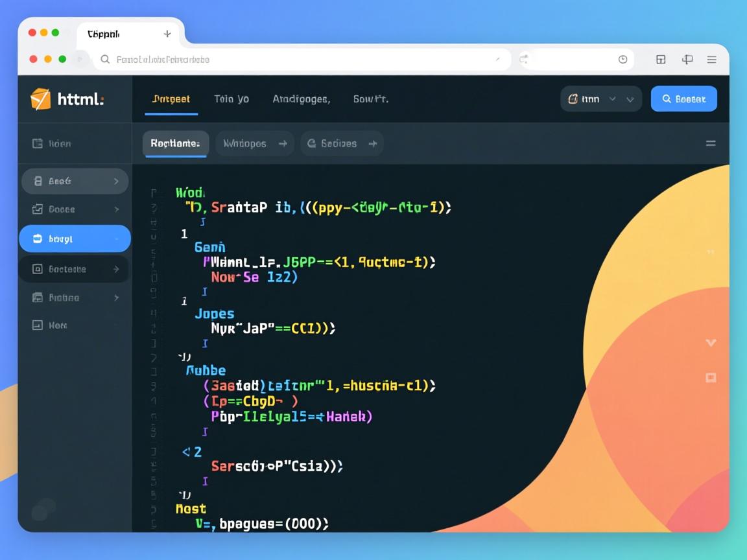Image resolution: width=747 pixels, height=560 pixels.
Task: Open the browser hamburger menu icon
Action: tap(711, 60)
